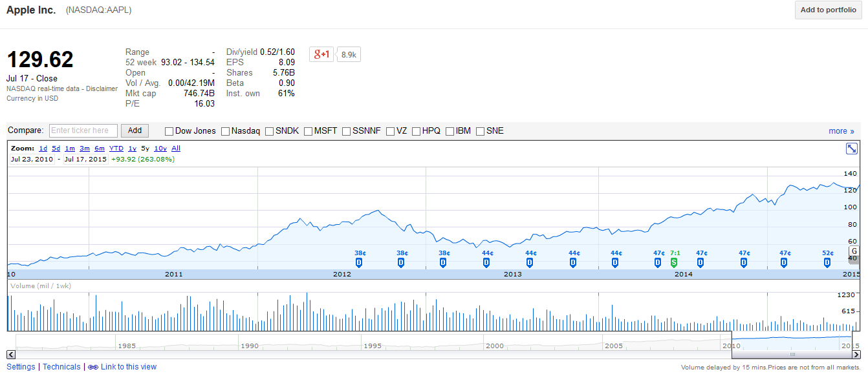Show the All zoom range

tap(176, 149)
